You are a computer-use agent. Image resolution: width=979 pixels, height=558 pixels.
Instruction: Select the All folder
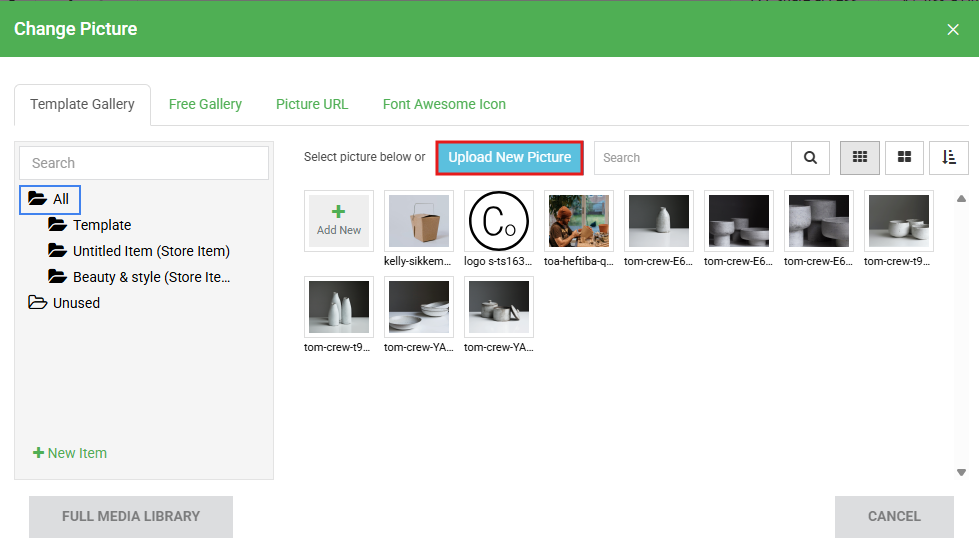click(x=50, y=199)
